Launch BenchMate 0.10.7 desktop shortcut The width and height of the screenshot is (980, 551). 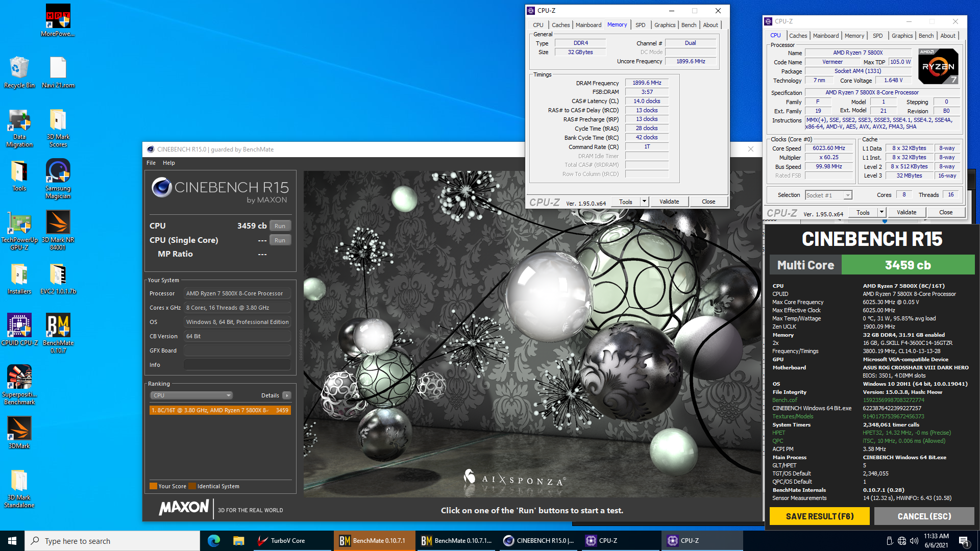click(x=58, y=333)
